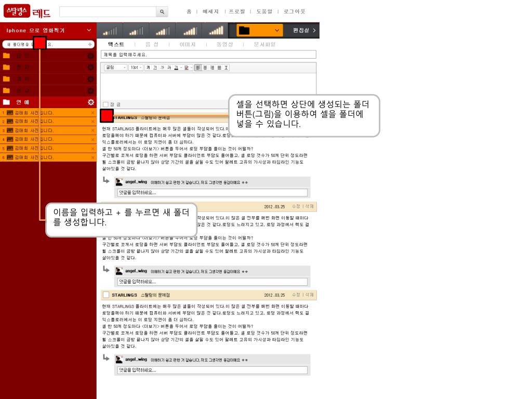Switch to the 텍스트 tab

(x=116, y=45)
